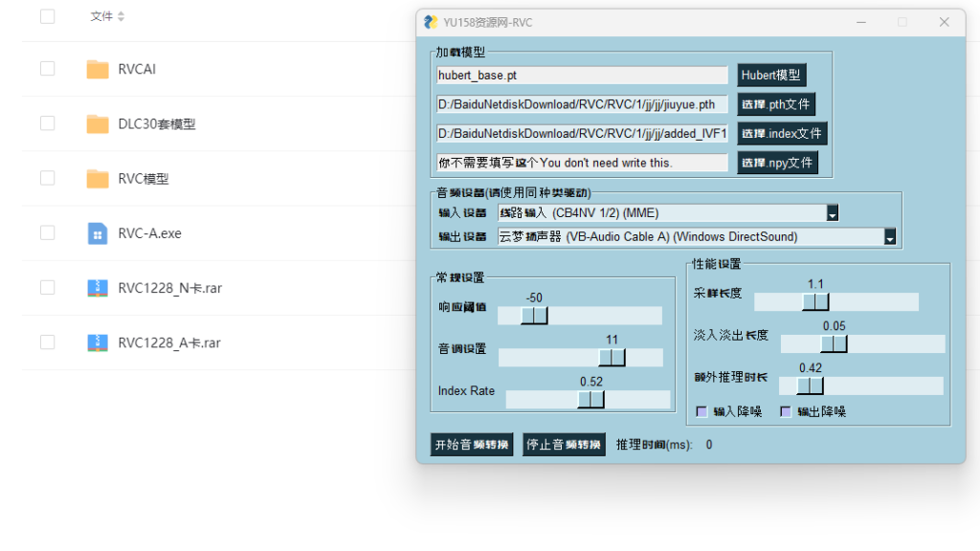This screenshot has width=980, height=551.
Task: Click the hubert_base.pt text field
Action: pyautogui.click(x=582, y=76)
